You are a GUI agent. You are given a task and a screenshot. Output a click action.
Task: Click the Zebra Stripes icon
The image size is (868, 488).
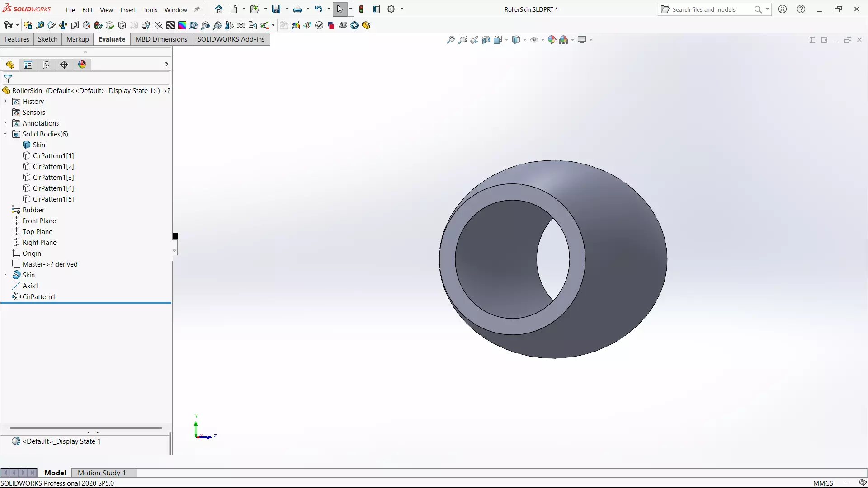170,25
